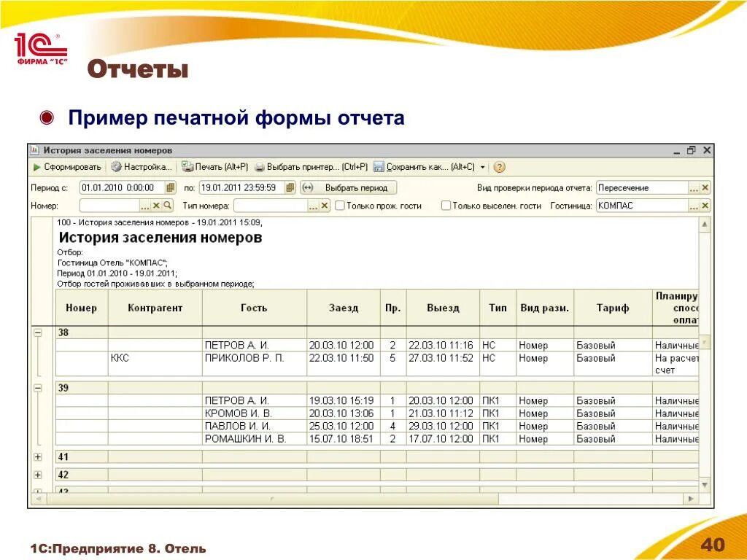Choose Выбрать принтер (Ctrl+P)
Image resolution: width=747 pixels, height=560 pixels.
[311, 167]
